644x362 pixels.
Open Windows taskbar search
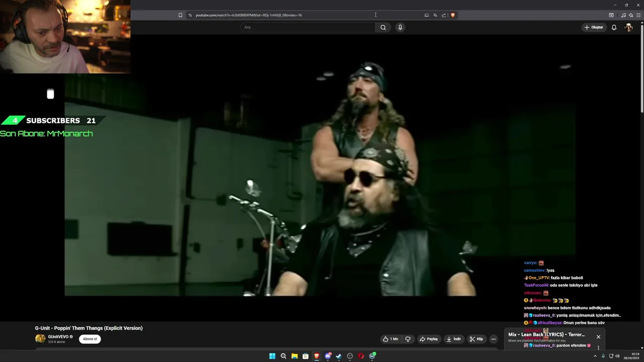(x=283, y=356)
